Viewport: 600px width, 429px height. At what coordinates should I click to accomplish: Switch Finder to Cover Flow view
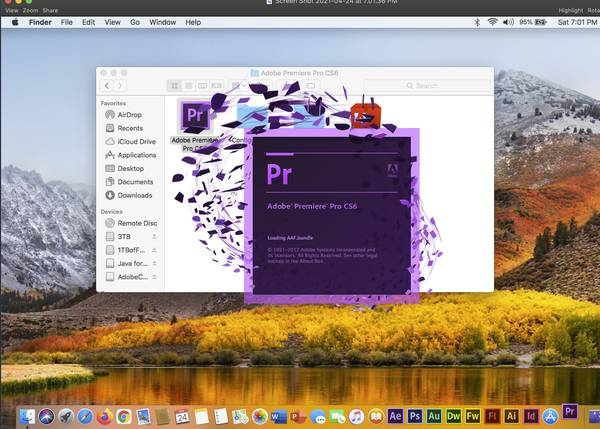coord(217,85)
